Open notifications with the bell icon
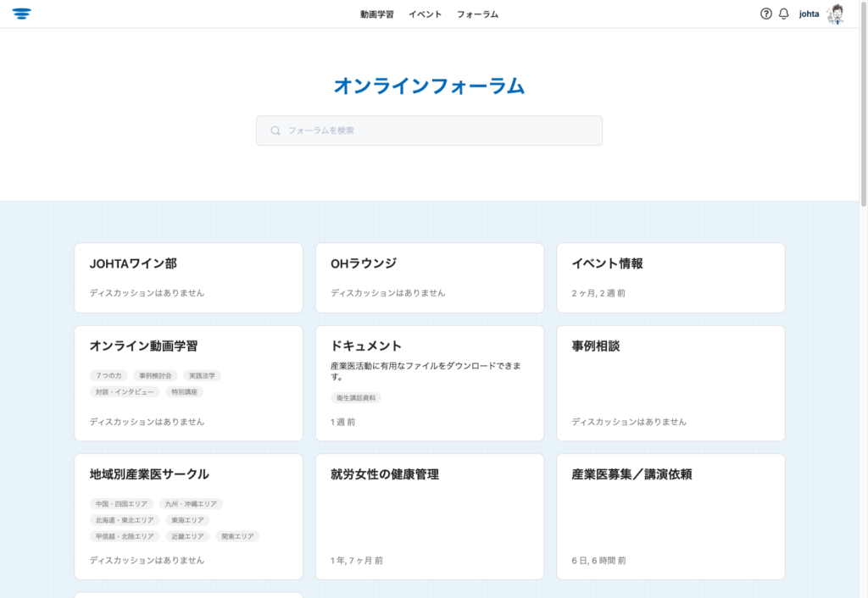 783,14
